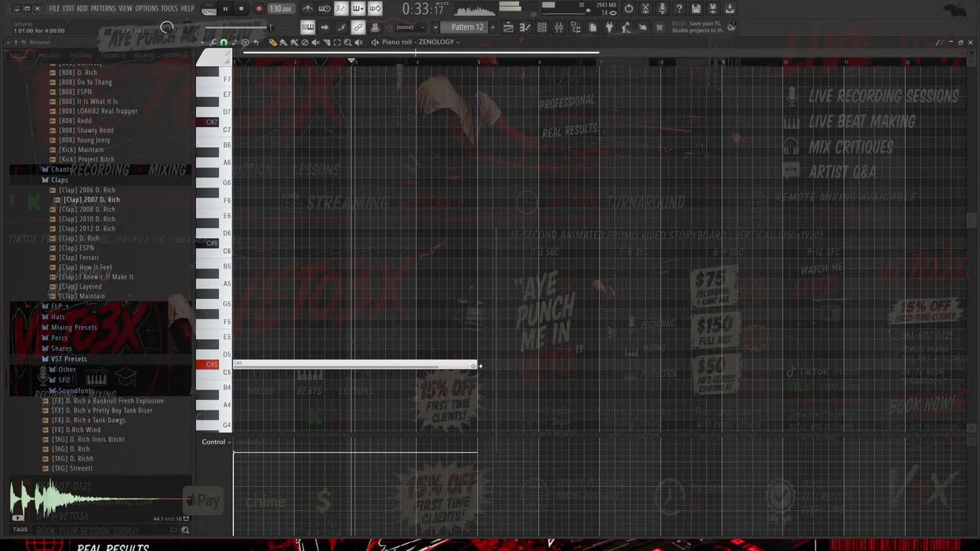Viewport: 980px width, 551px height.
Task: Click the sample waveform preview
Action: coord(100,500)
